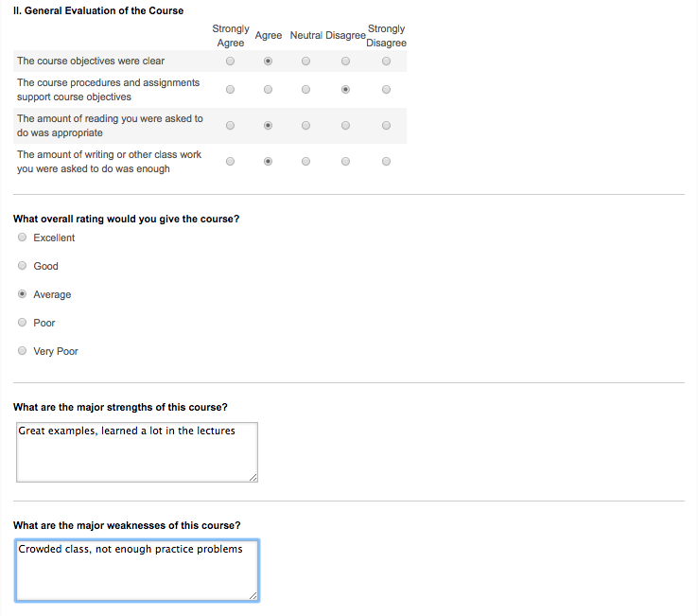Select Strongly Agree for course objectives were clear
The image size is (698, 616).
230,61
